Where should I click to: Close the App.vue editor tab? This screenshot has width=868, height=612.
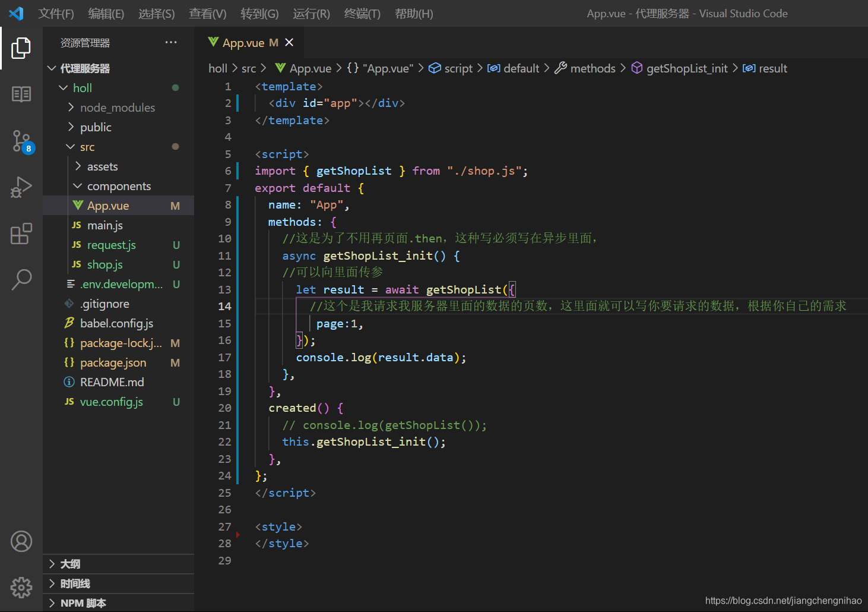tap(289, 42)
